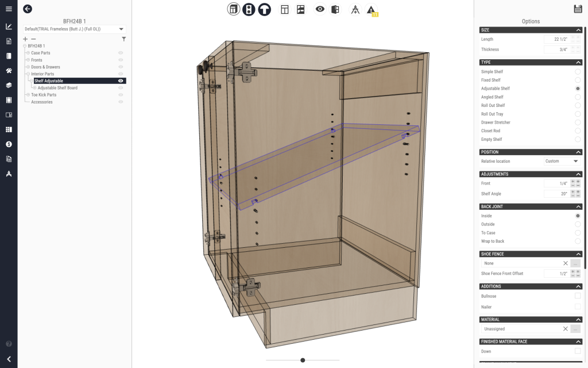Click the back arrow button
The height and width of the screenshot is (368, 588).
pyautogui.click(x=28, y=9)
